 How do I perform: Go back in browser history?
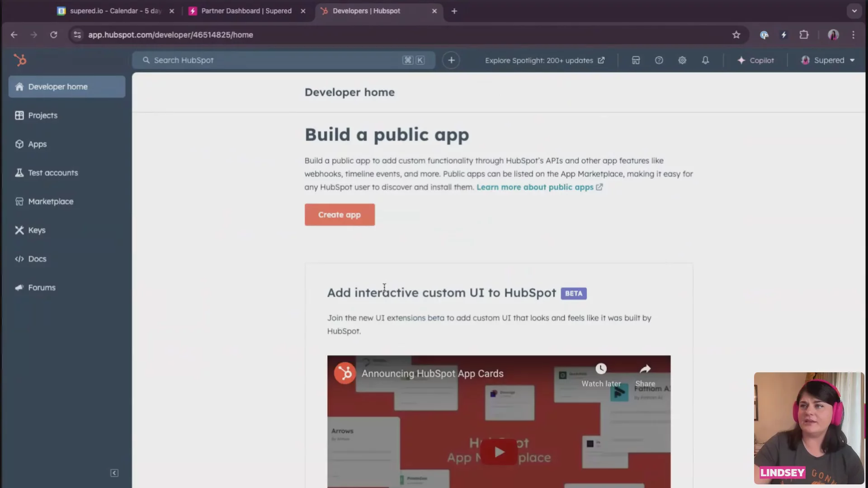coord(14,35)
